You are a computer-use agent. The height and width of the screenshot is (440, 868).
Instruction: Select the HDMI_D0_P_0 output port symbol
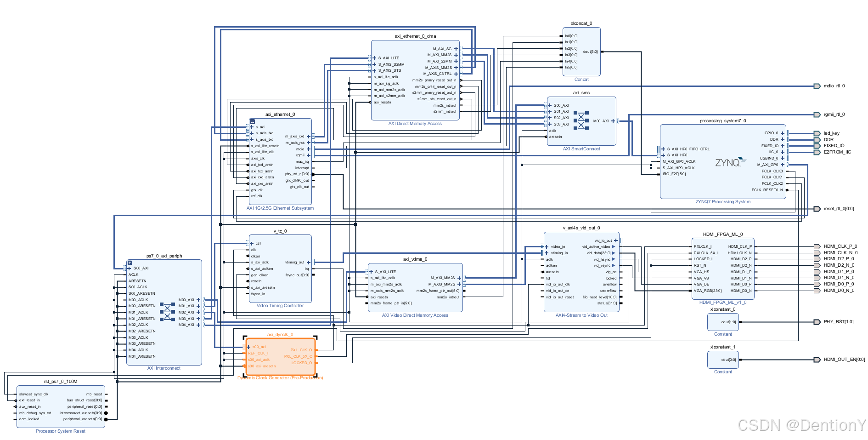click(817, 284)
